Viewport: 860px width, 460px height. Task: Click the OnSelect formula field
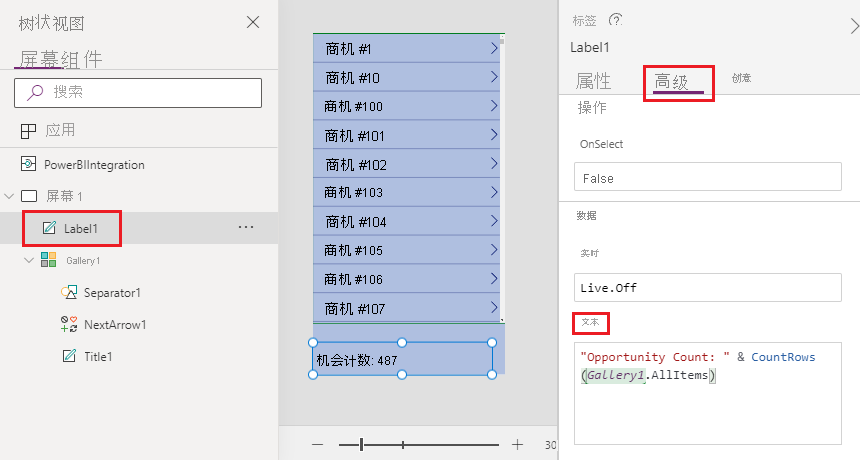pyautogui.click(x=708, y=177)
